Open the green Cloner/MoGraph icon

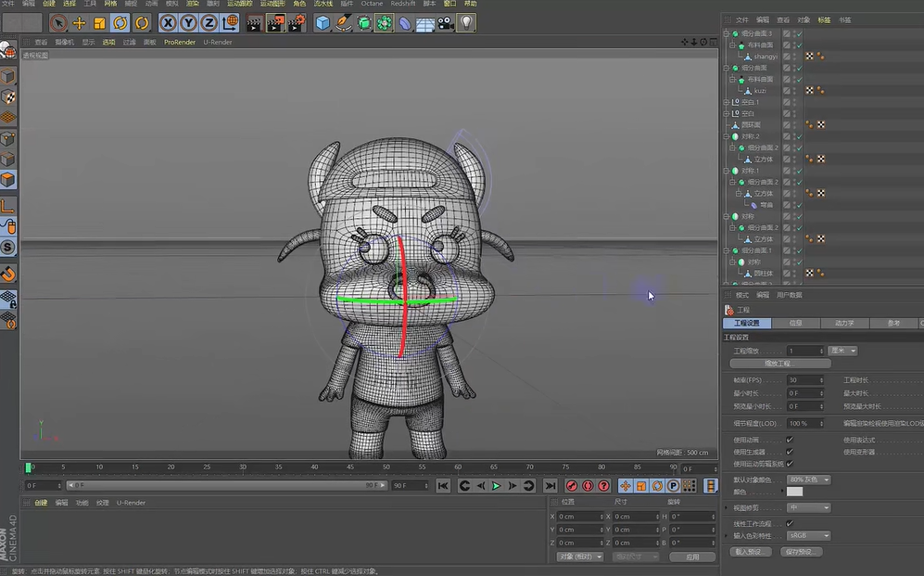385,23
